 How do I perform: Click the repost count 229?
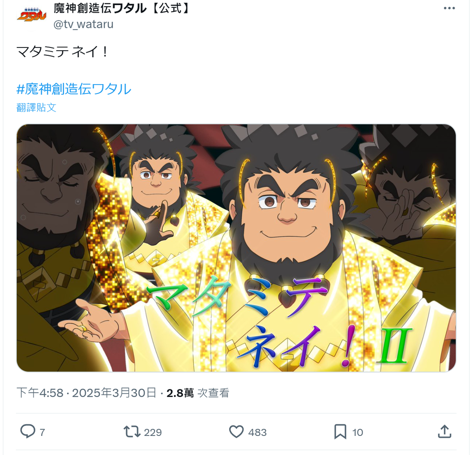(152, 432)
